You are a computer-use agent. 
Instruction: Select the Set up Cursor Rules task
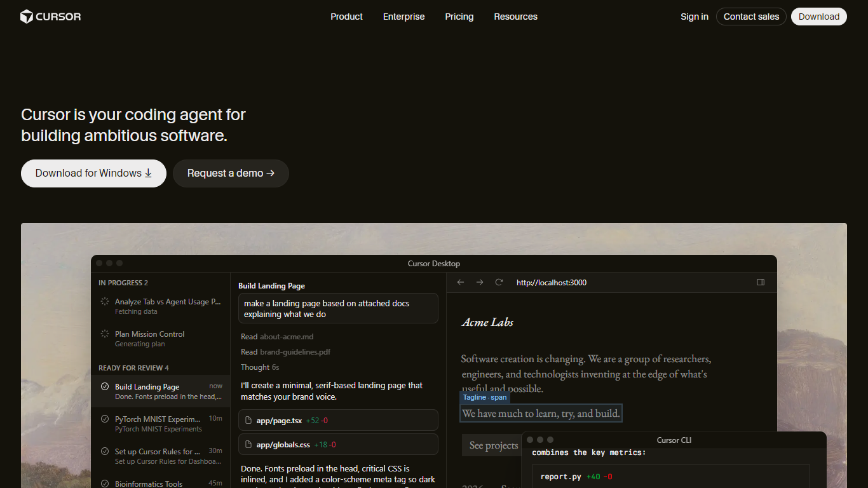click(x=161, y=456)
